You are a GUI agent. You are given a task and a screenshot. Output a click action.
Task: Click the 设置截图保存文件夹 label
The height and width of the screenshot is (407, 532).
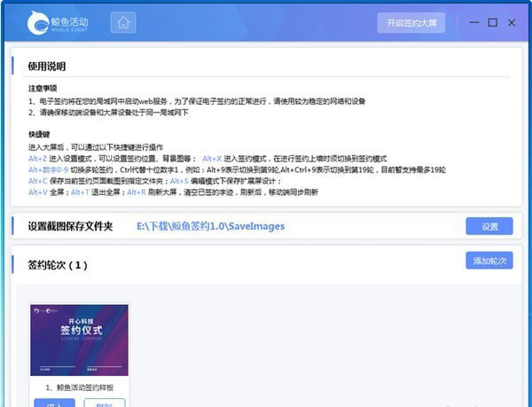[x=70, y=226]
